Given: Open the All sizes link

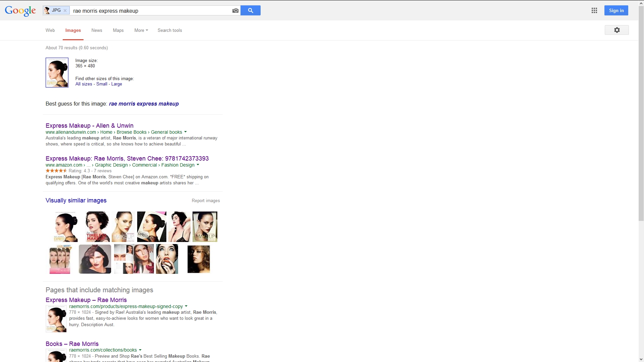Looking at the screenshot, I should 84,84.
